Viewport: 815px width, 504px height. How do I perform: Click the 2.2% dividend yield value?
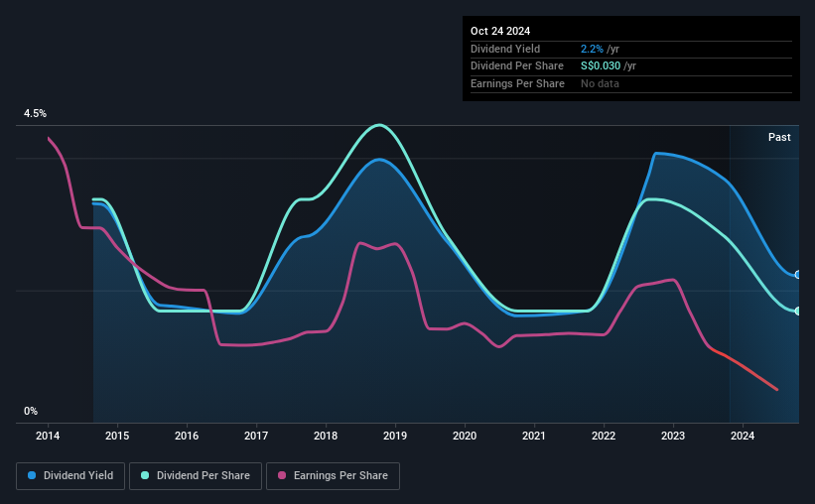592,49
